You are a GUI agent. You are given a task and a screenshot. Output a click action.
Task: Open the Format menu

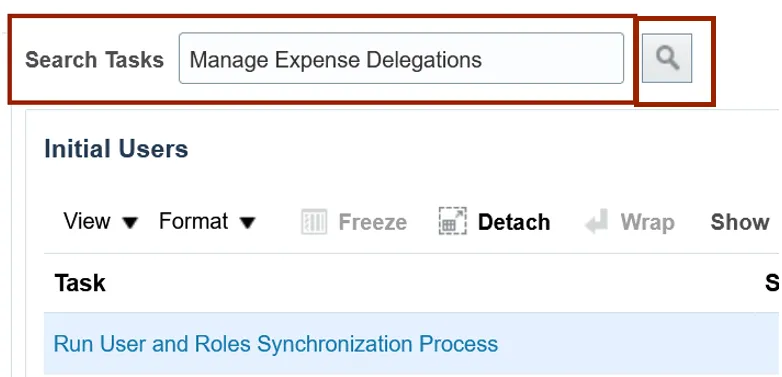pyautogui.click(x=194, y=221)
